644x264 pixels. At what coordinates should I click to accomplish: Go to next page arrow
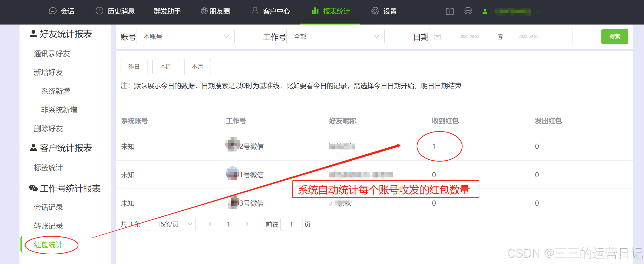(247, 224)
